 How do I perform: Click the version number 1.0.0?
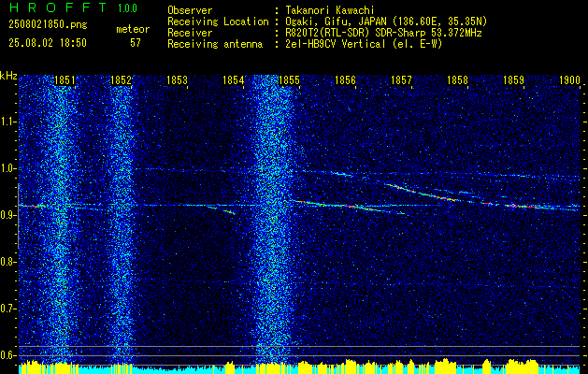pyautogui.click(x=127, y=7)
